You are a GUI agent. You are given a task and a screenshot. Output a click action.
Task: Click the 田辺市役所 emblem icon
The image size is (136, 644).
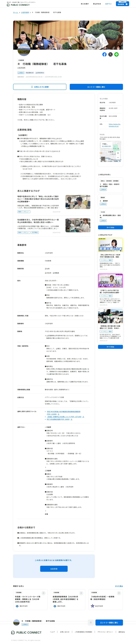click(92, 606)
